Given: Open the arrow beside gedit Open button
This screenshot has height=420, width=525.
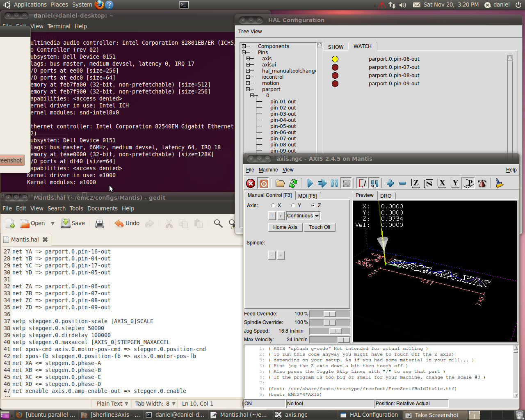Looking at the screenshot, I should [x=52, y=224].
